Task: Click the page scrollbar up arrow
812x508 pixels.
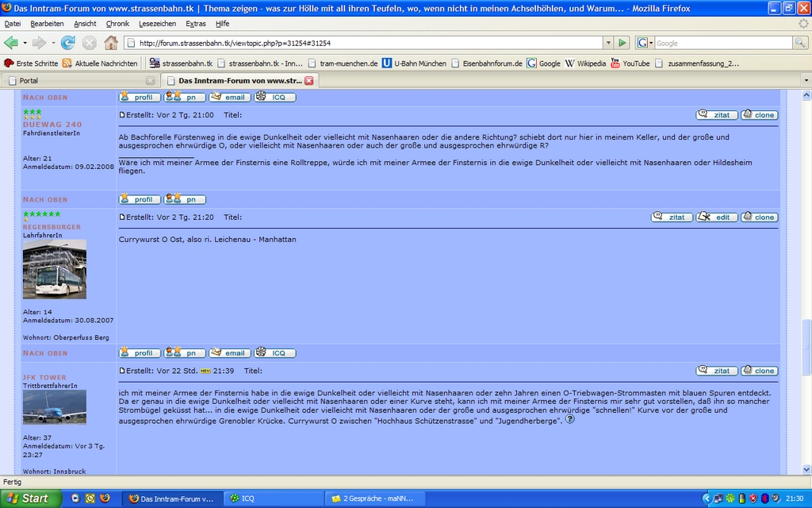Action: 806,95
